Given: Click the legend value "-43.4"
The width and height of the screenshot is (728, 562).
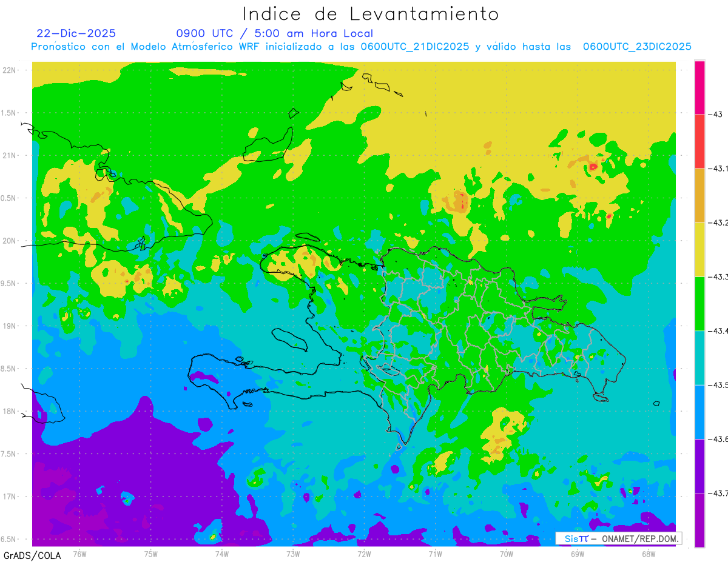Looking at the screenshot, I should pyautogui.click(x=718, y=331).
